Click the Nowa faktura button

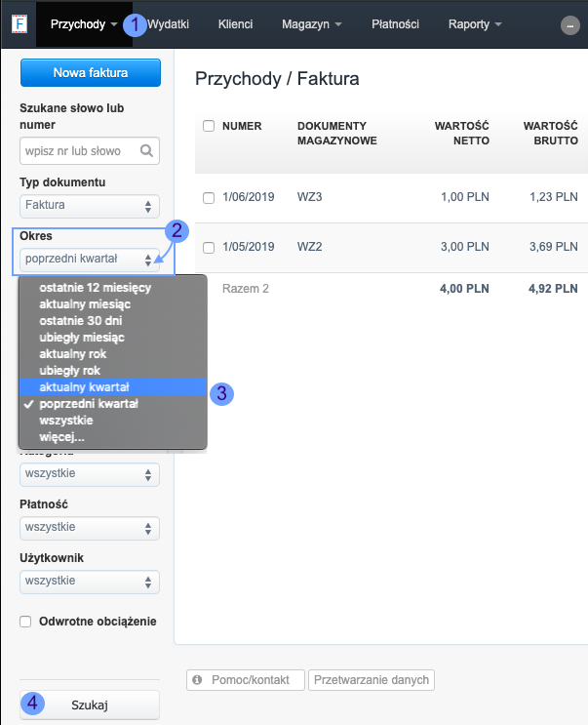91,72
